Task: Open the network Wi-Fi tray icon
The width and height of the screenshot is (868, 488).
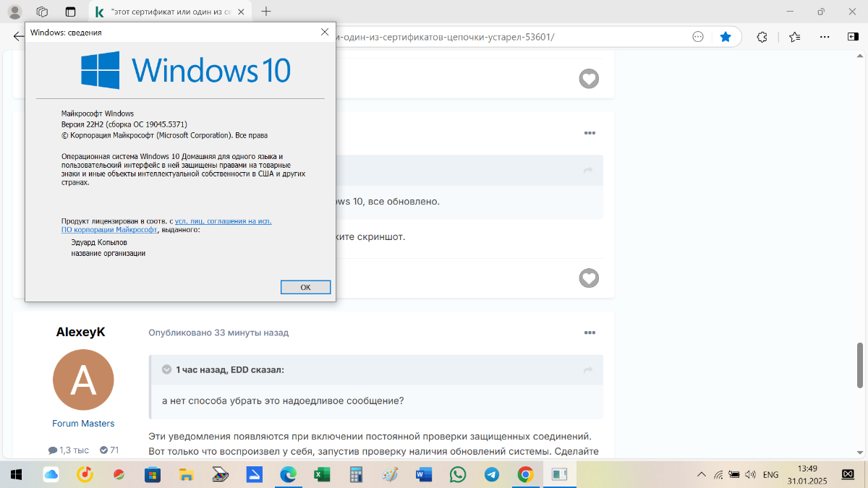Action: click(x=718, y=475)
